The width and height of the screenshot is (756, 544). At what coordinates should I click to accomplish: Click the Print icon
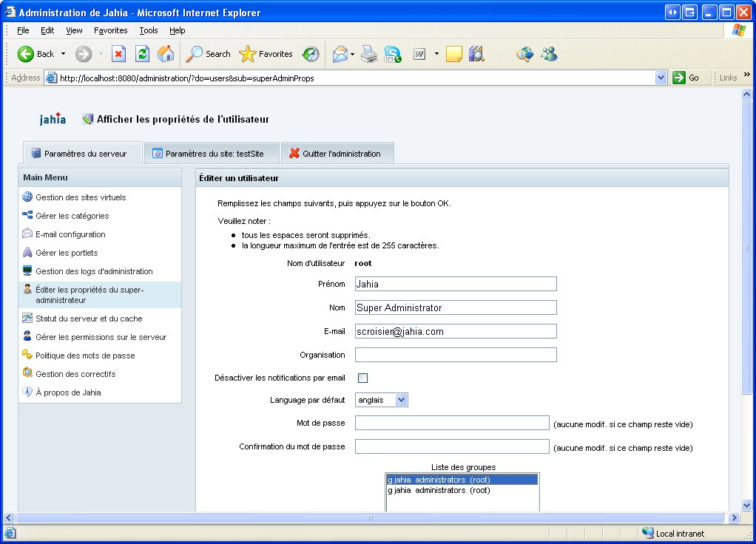(x=369, y=54)
